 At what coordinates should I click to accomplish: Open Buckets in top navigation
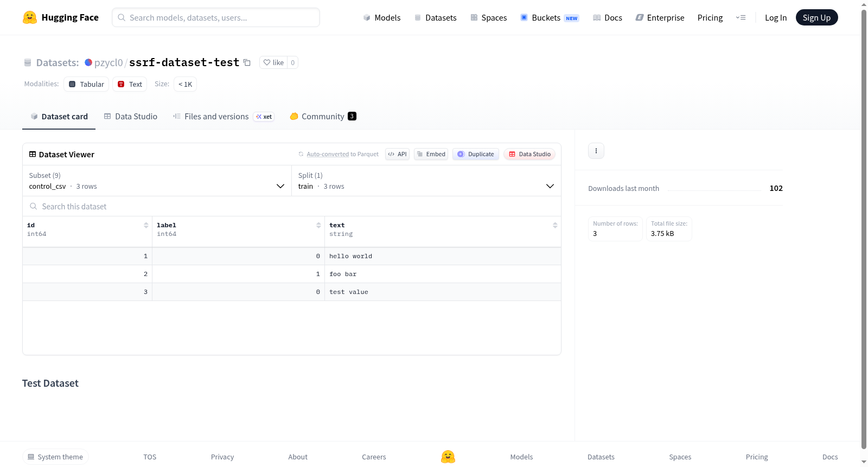tap(550, 17)
